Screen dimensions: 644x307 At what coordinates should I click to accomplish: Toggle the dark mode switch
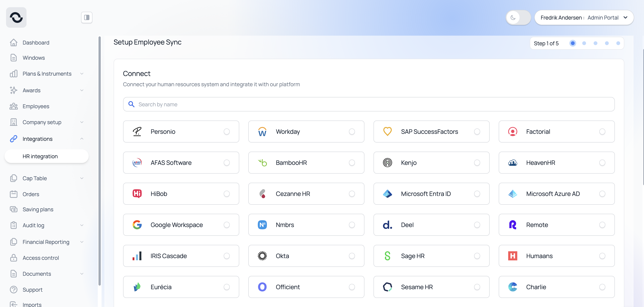[518, 17]
